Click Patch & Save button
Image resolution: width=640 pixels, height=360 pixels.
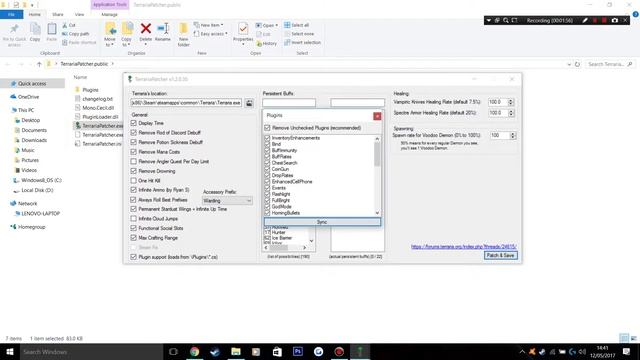(501, 255)
